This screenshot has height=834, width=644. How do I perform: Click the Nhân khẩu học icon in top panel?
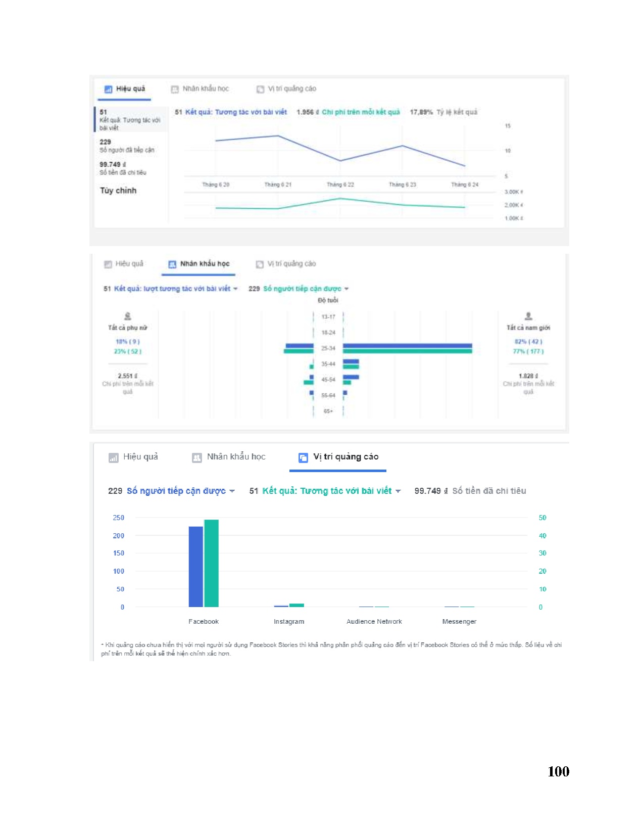175,89
